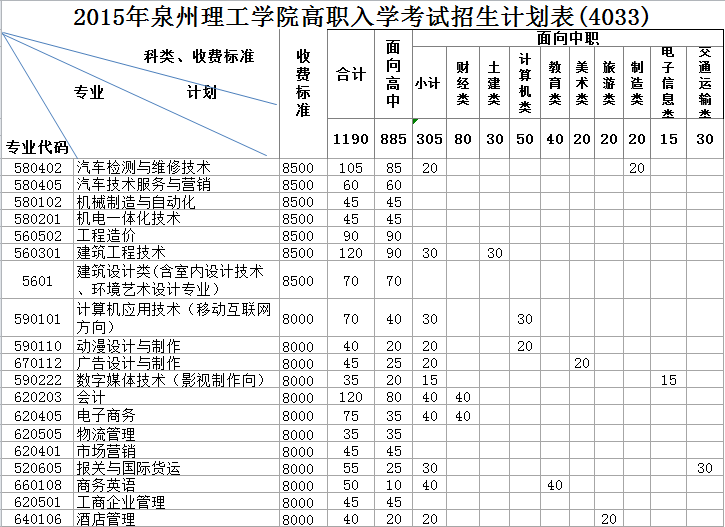Select the 会计 major name cell
Viewport: 725px width, 527px height.
click(176, 397)
